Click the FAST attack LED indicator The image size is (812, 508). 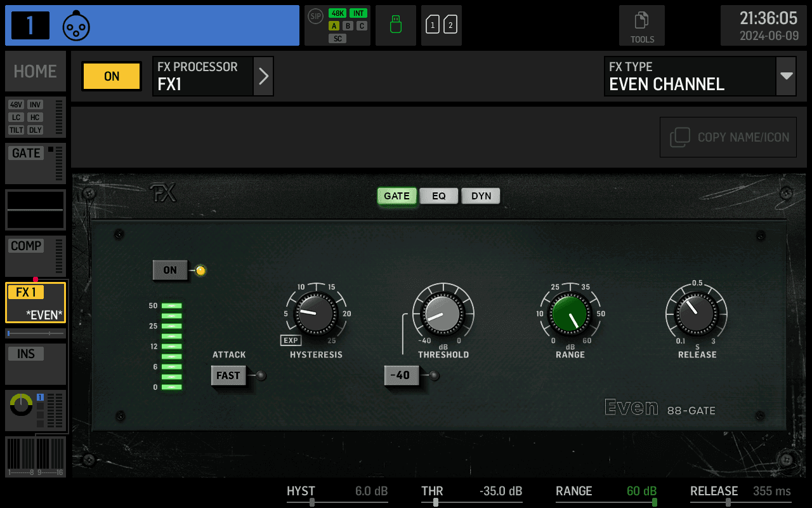point(261,376)
